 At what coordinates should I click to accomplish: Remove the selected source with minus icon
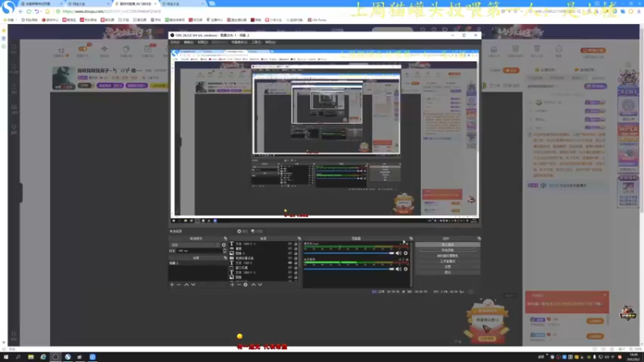pyautogui.click(x=239, y=285)
